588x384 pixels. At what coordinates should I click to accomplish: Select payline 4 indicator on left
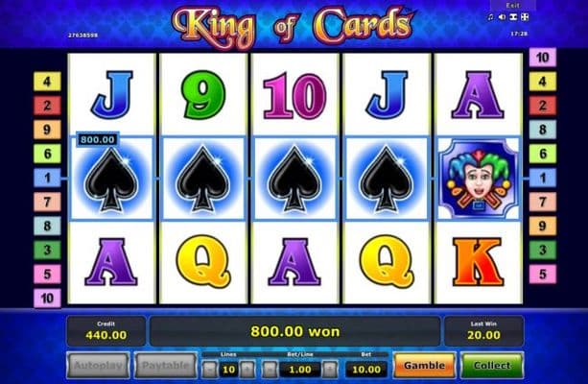click(47, 82)
